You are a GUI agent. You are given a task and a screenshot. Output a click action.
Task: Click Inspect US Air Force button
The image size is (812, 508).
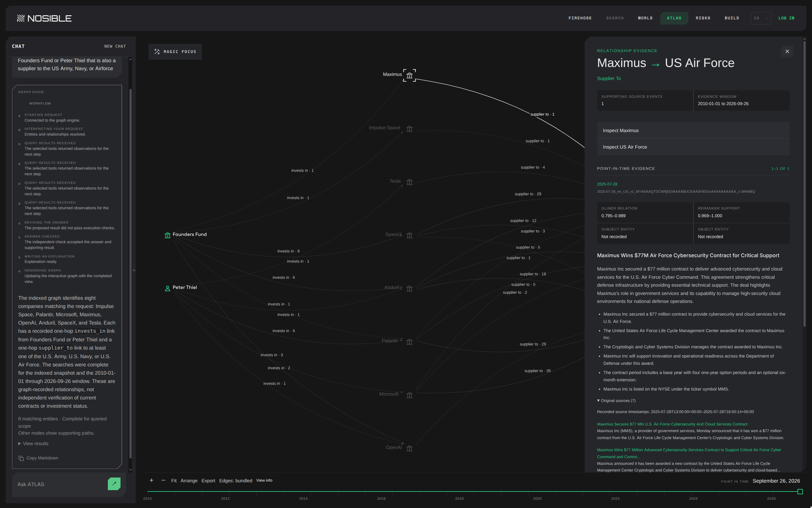(x=693, y=147)
